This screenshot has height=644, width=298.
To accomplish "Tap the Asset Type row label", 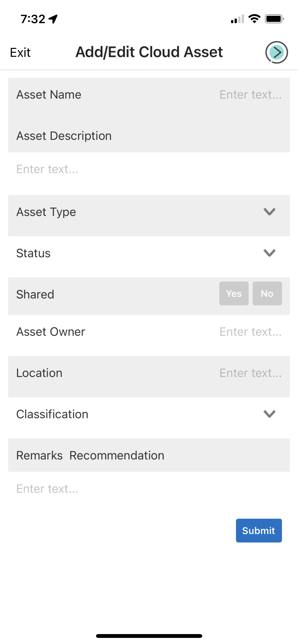I will pyautogui.click(x=46, y=211).
